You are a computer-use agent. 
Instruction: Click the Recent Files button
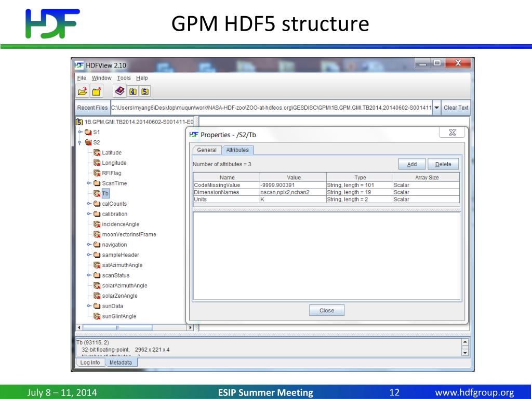(x=92, y=108)
